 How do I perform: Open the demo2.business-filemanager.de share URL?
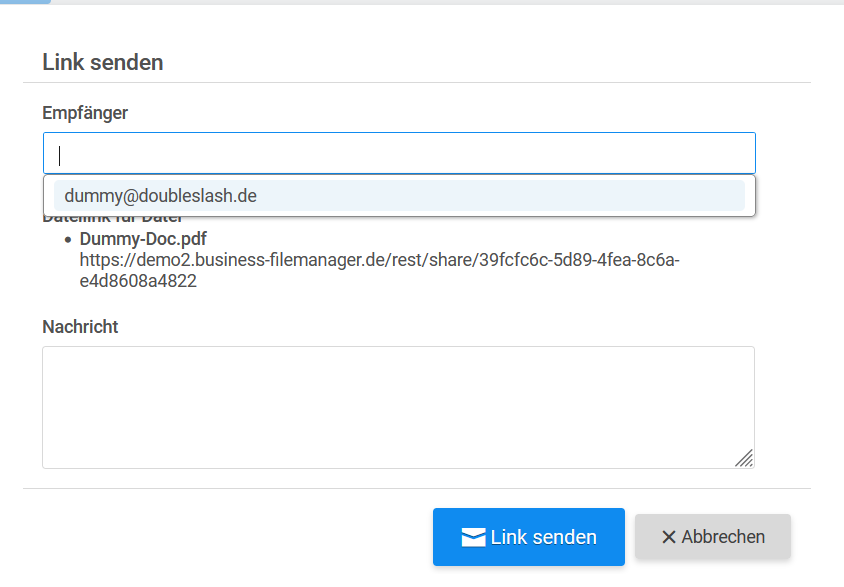pos(379,260)
